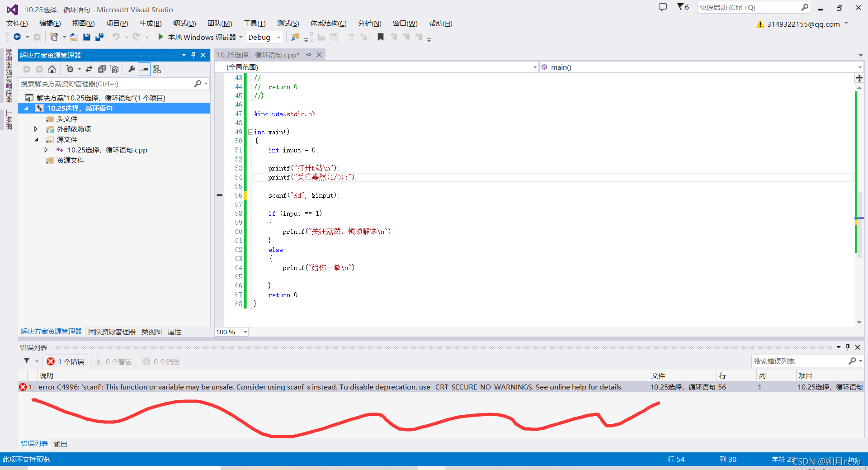Viewport: 868px width, 470px height.
Task: Select the error C4996 scanf row
Action: coord(441,387)
